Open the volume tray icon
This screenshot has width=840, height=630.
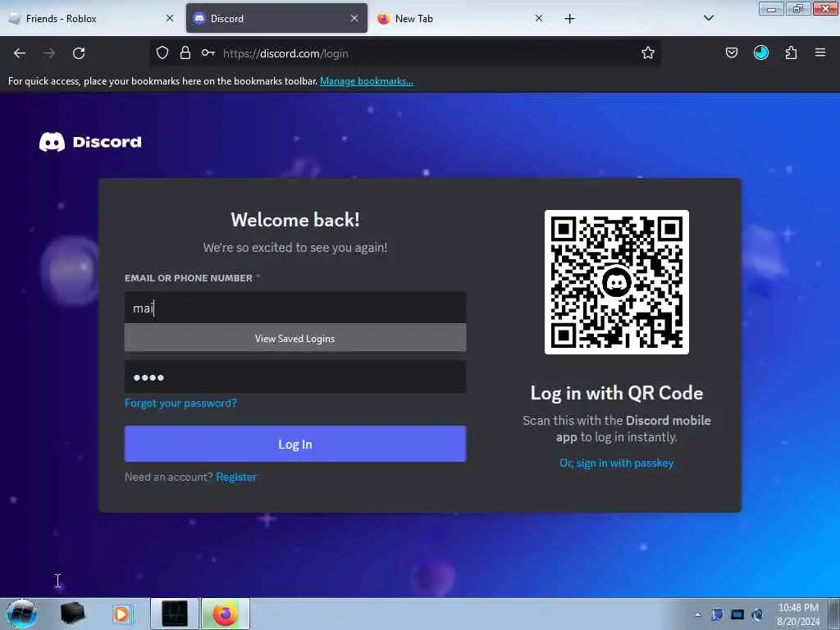(757, 614)
